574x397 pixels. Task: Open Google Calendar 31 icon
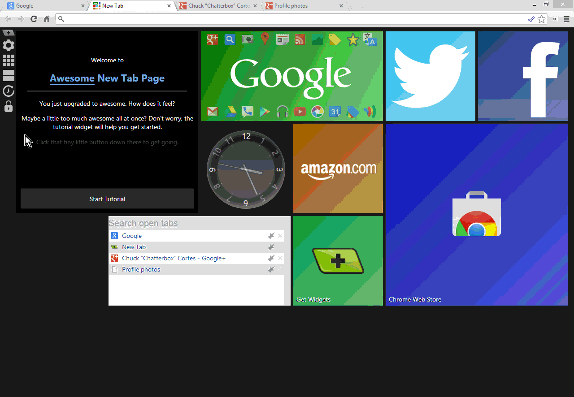tap(335, 111)
